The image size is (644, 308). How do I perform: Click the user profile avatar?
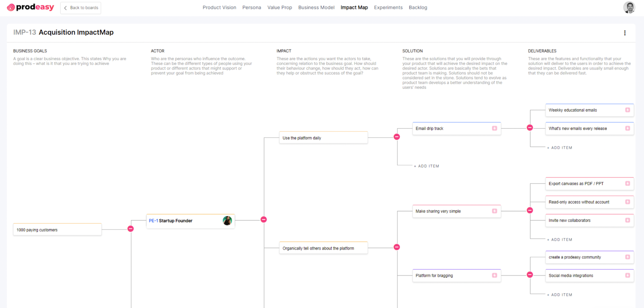629,7
